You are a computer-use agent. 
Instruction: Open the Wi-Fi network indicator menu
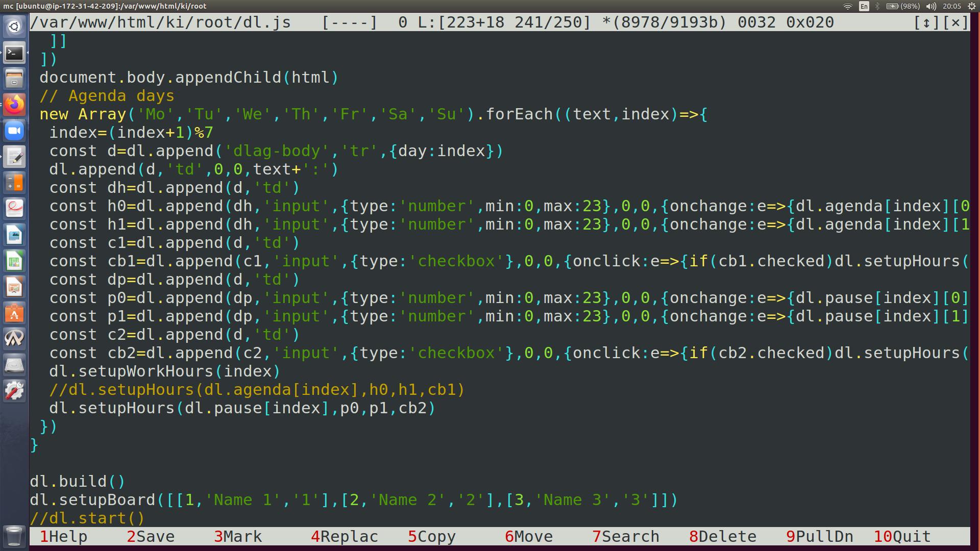[847, 6]
